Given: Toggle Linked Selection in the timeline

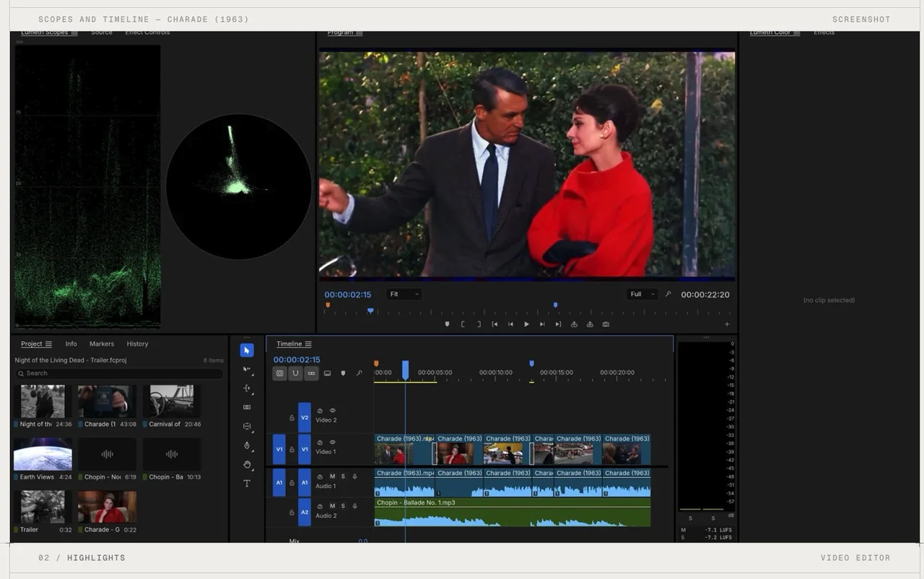Looking at the screenshot, I should click(x=311, y=373).
